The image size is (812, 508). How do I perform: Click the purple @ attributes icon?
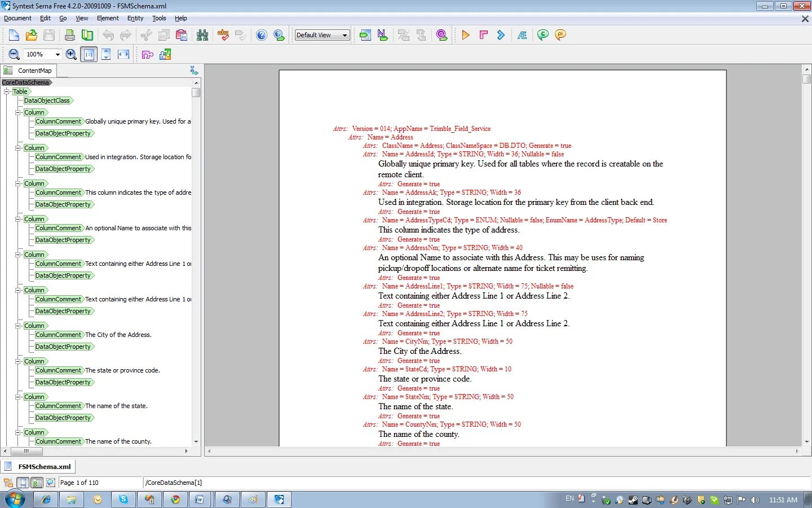click(442, 35)
